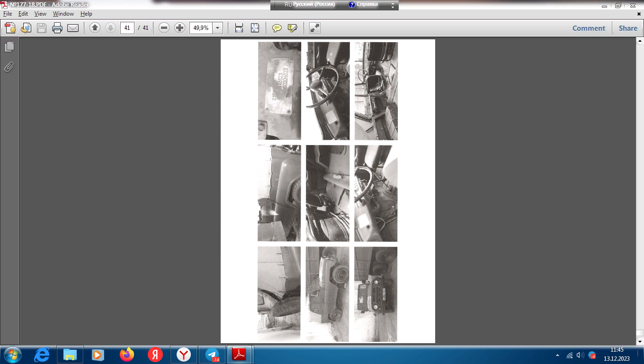Launch Internet Explorer from the taskbar
The height and width of the screenshot is (364, 644).
click(x=42, y=355)
